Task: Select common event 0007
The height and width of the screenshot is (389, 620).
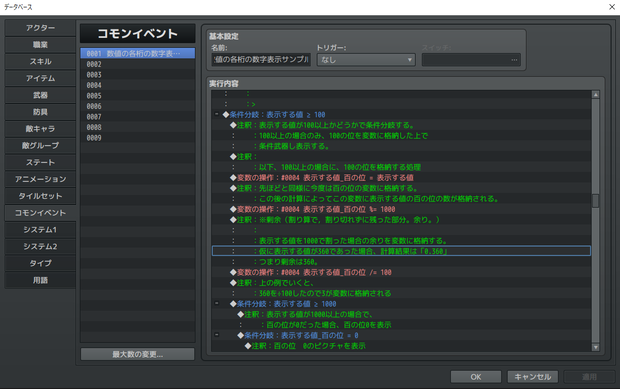Action: 138,117
